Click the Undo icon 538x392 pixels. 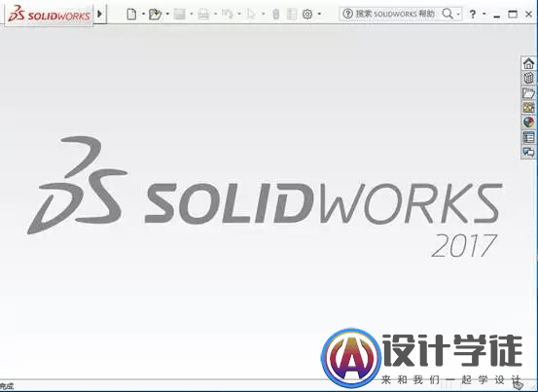coord(227,14)
